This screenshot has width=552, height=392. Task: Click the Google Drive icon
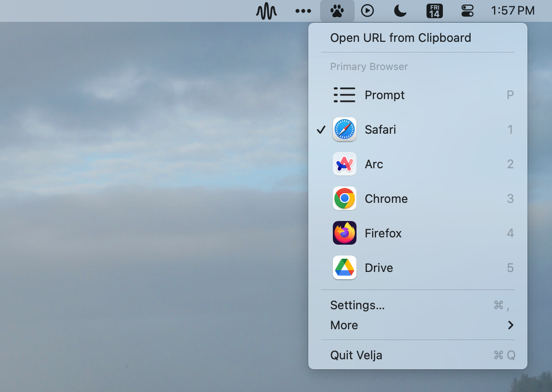point(345,268)
